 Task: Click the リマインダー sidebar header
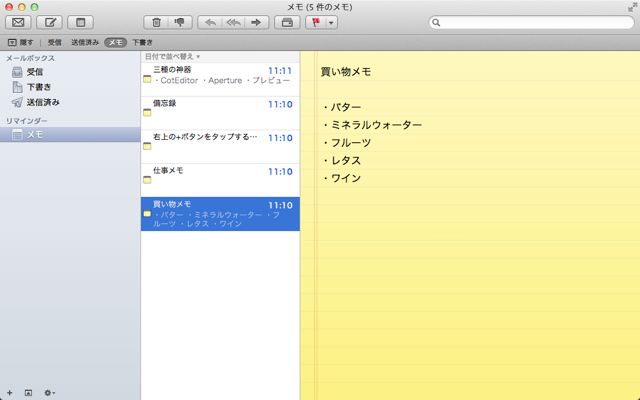click(26, 121)
